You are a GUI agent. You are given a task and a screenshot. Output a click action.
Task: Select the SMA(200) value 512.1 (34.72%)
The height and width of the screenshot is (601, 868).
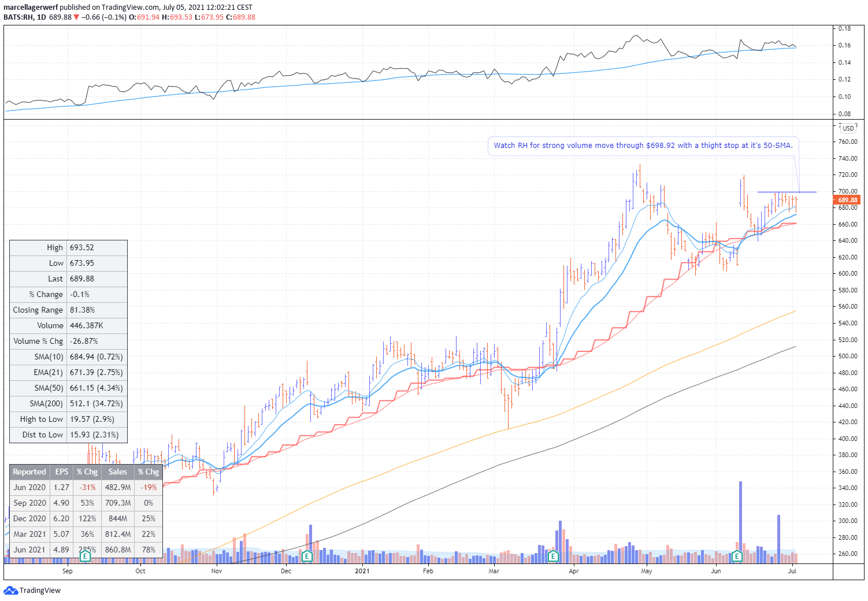tap(97, 403)
